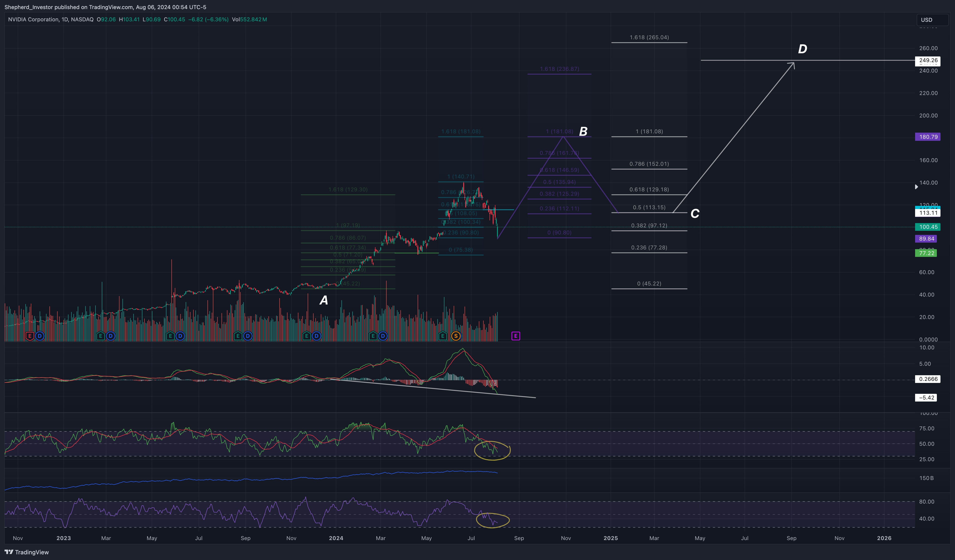Click the purple 89.84 price label
Image resolution: width=955 pixels, height=560 pixels.
926,239
